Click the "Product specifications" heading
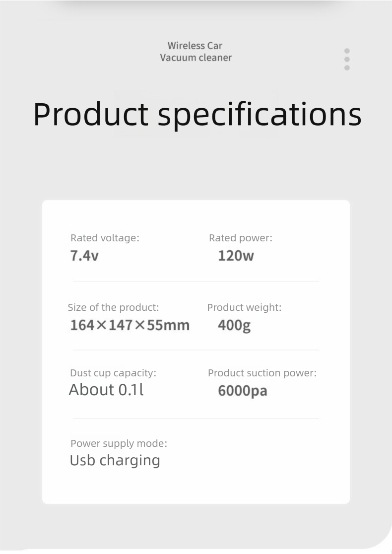 [197, 114]
